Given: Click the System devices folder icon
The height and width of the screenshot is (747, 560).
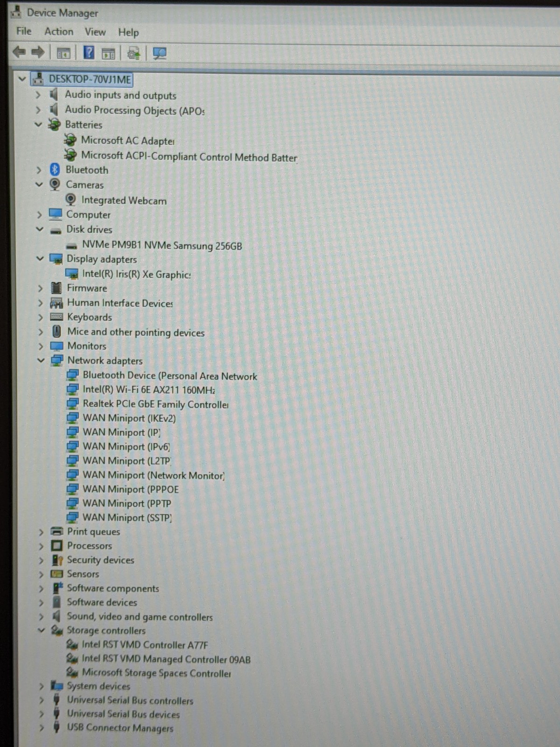Looking at the screenshot, I should (x=56, y=686).
